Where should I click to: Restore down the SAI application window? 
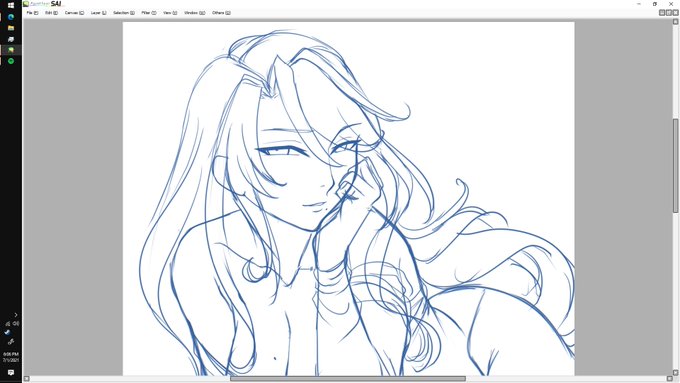pyautogui.click(x=655, y=4)
